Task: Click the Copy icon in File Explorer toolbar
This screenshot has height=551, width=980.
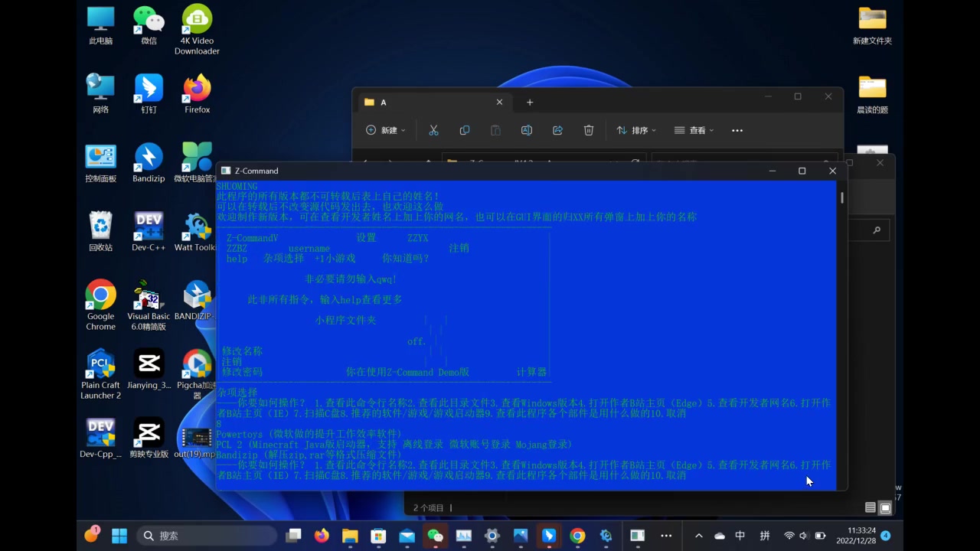Action: pos(465,130)
